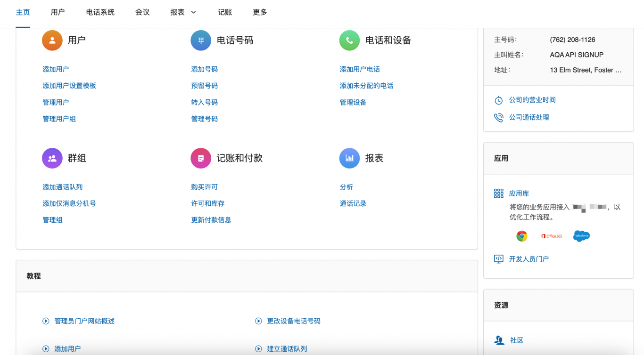Open the 管理组 link
Image resolution: width=644 pixels, height=355 pixels.
(52, 220)
